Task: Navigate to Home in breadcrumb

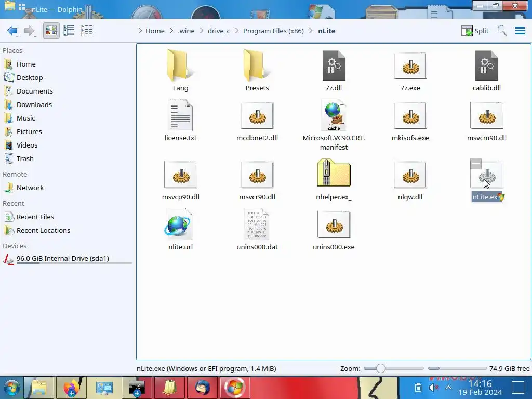Action: tap(155, 31)
